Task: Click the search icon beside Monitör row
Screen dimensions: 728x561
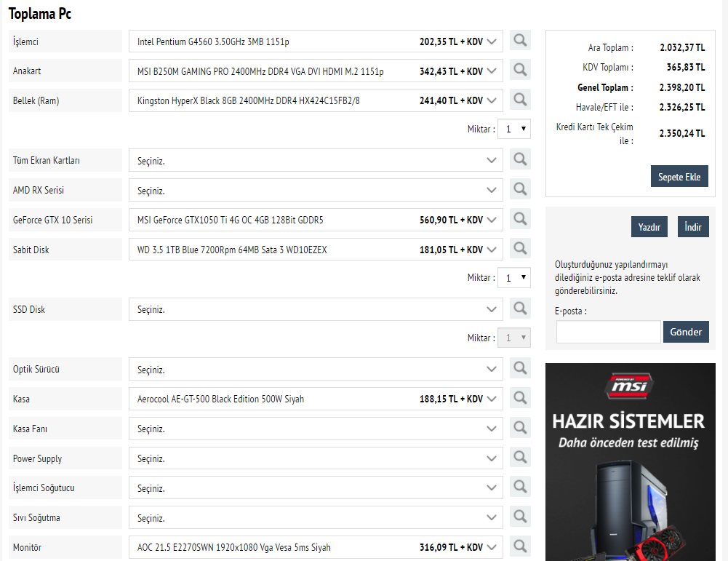Action: click(520, 546)
